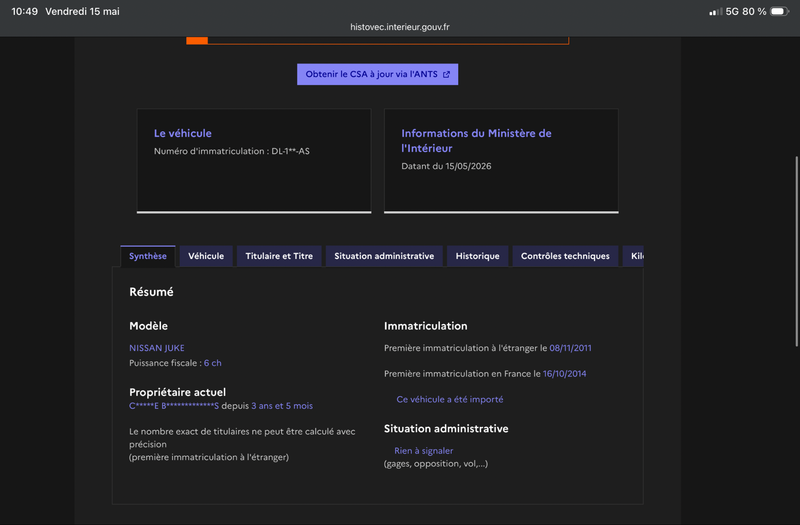800x525 pixels.
Task: Switch to the Véhicule tab
Action: [206, 256]
